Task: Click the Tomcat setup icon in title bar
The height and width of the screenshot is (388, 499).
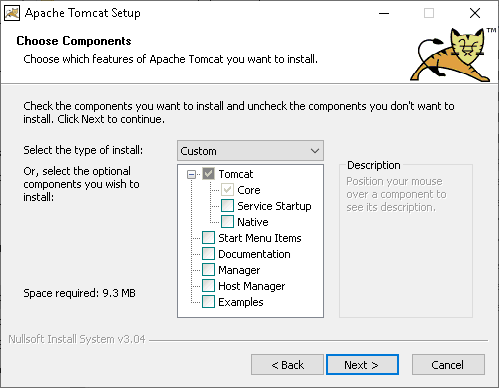Action: 12,13
